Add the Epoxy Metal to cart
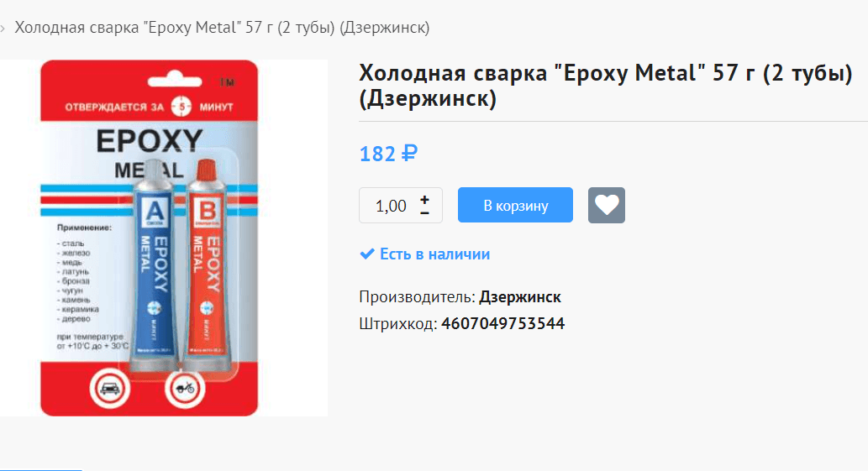 (x=515, y=205)
